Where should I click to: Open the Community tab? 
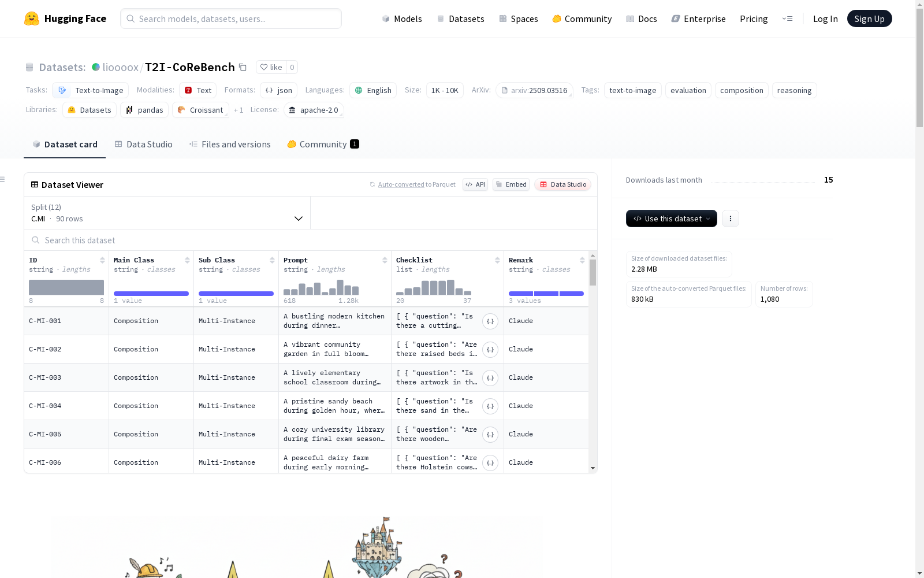tap(323, 144)
